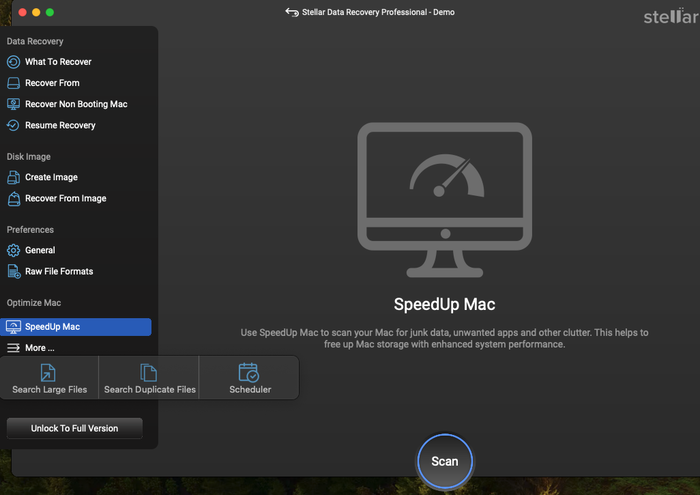
Task: Click the Raw File Formats document icon
Action: (14, 271)
